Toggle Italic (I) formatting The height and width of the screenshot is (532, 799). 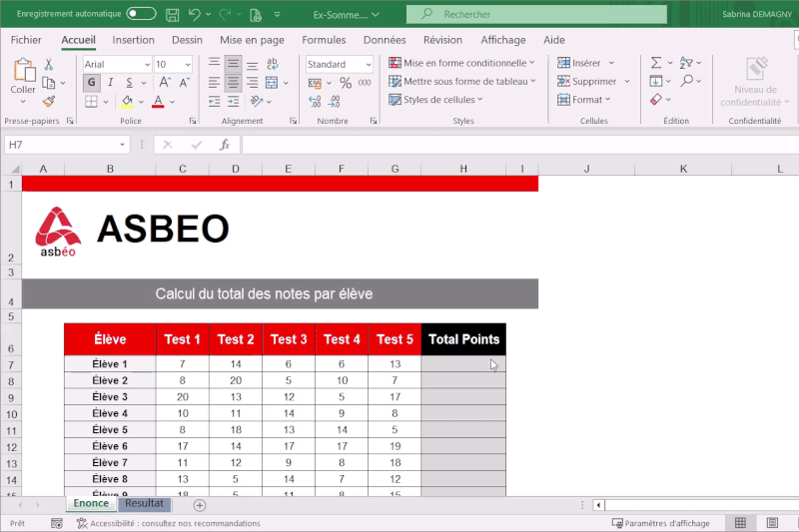tap(110, 82)
